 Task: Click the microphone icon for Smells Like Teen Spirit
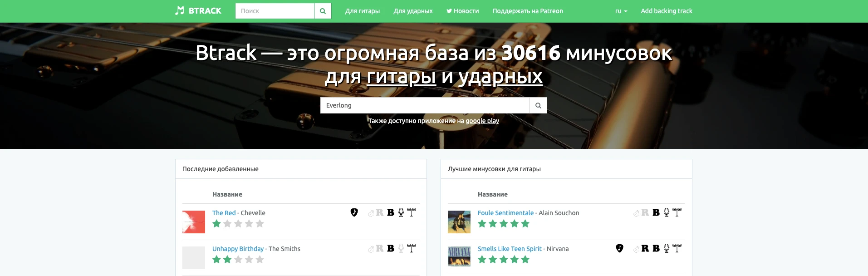tap(667, 248)
